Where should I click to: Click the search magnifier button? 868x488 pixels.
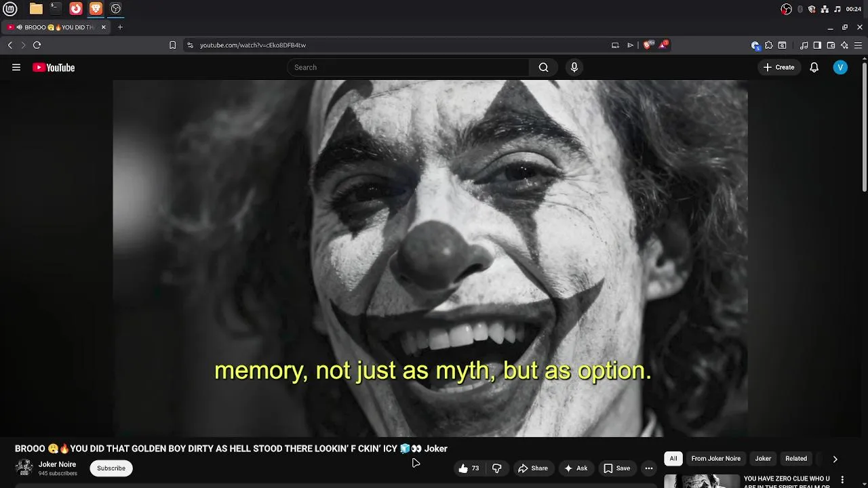(543, 67)
